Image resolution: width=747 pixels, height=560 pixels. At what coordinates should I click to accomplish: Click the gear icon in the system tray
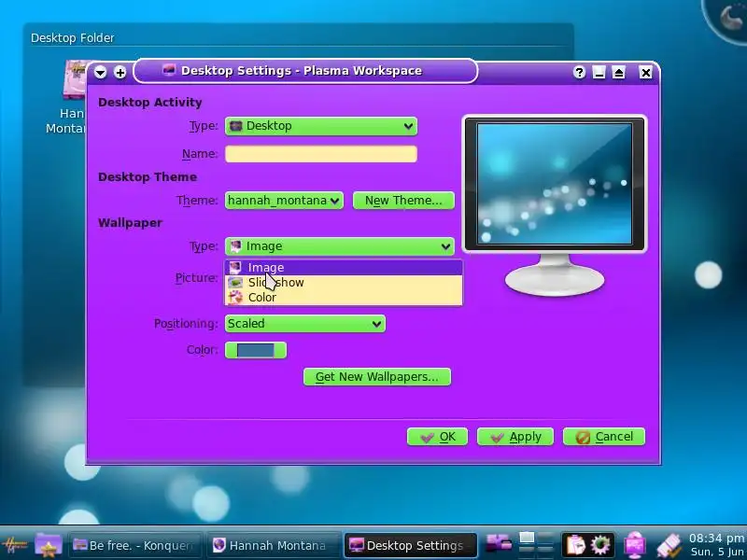tap(600, 545)
